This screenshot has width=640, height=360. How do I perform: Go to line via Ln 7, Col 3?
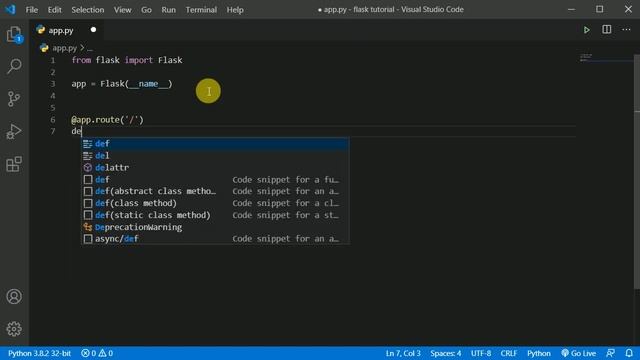[x=403, y=353]
